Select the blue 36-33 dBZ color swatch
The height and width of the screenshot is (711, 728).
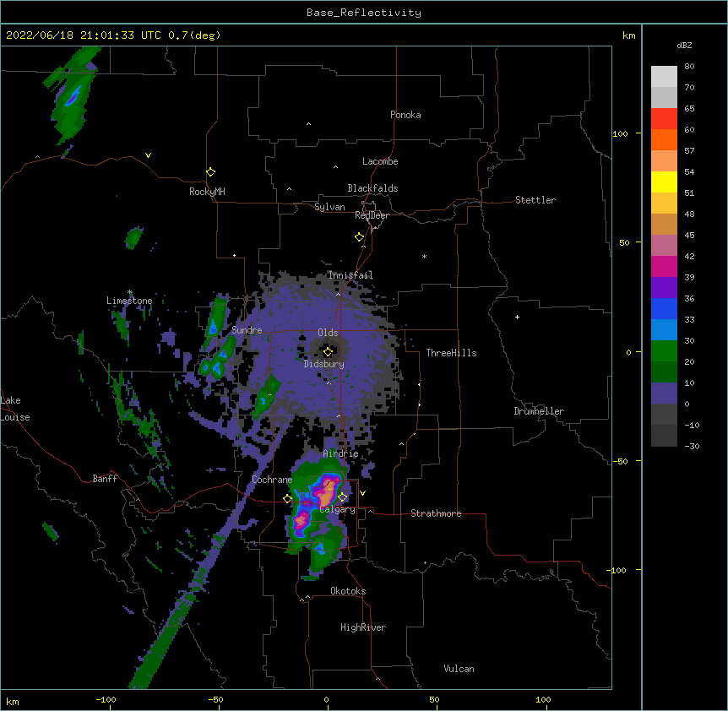coord(664,309)
